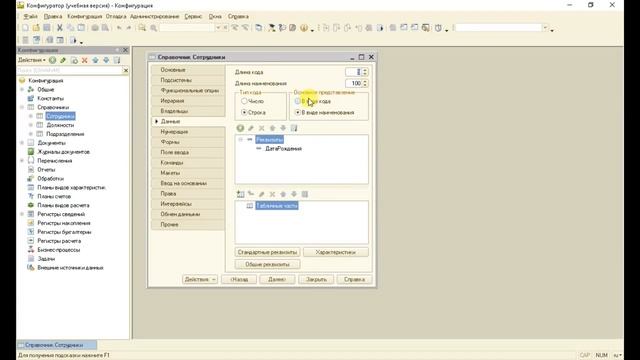Select the Число code type radio button
The height and width of the screenshot is (360, 640).
pos(244,101)
